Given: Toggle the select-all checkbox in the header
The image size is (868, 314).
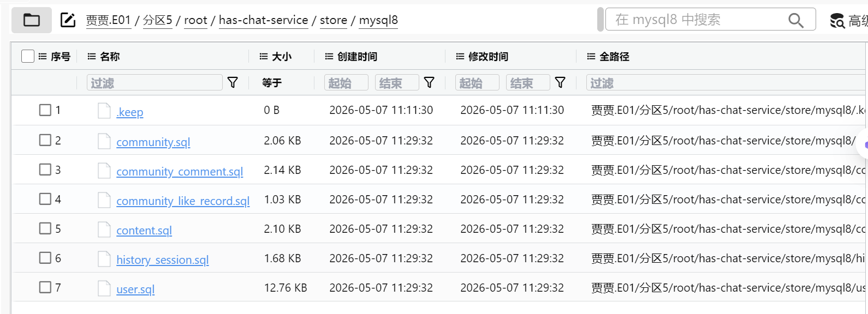Looking at the screenshot, I should [x=28, y=56].
